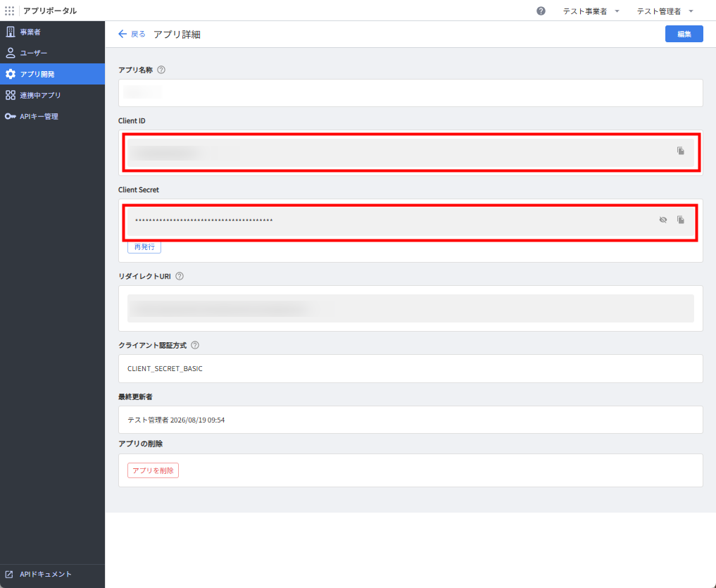Go back with the 戻る link
The image size is (716, 588).
pyautogui.click(x=132, y=34)
